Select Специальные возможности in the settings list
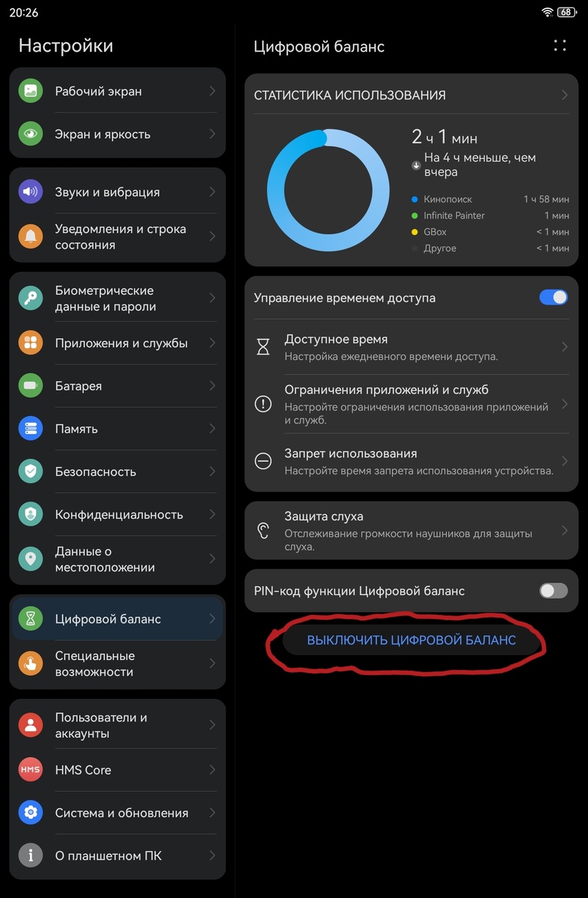Viewport: 588px width, 898px height. (x=117, y=664)
